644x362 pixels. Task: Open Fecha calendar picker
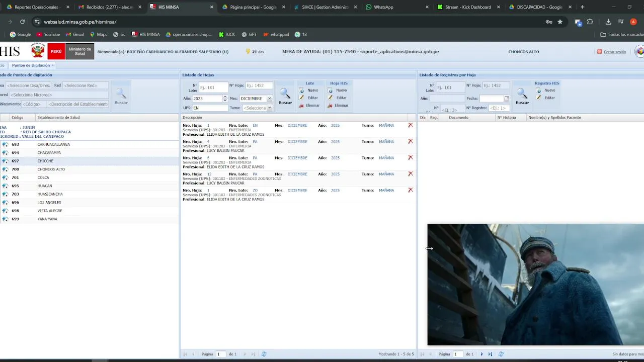(x=507, y=99)
